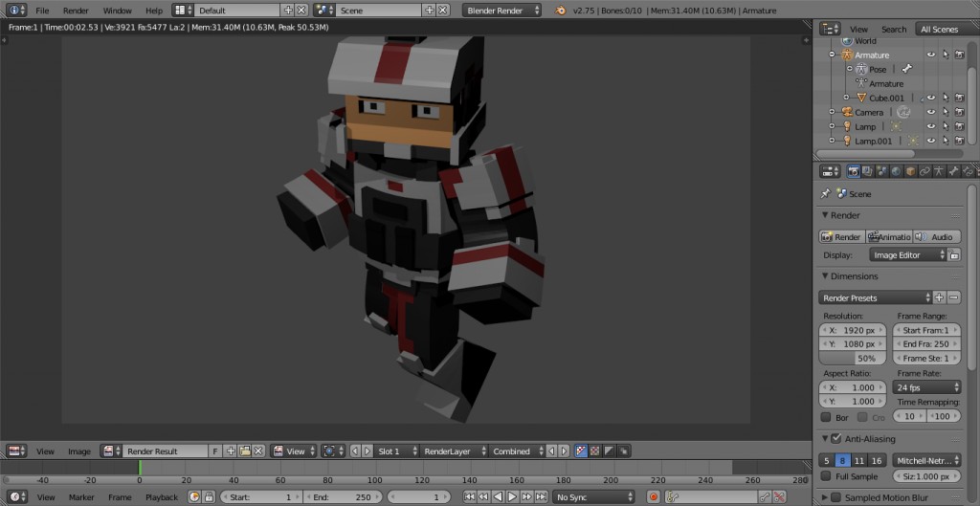Toggle Armature visibility eye icon
Image resolution: width=980 pixels, height=506 pixels.
[x=931, y=55]
